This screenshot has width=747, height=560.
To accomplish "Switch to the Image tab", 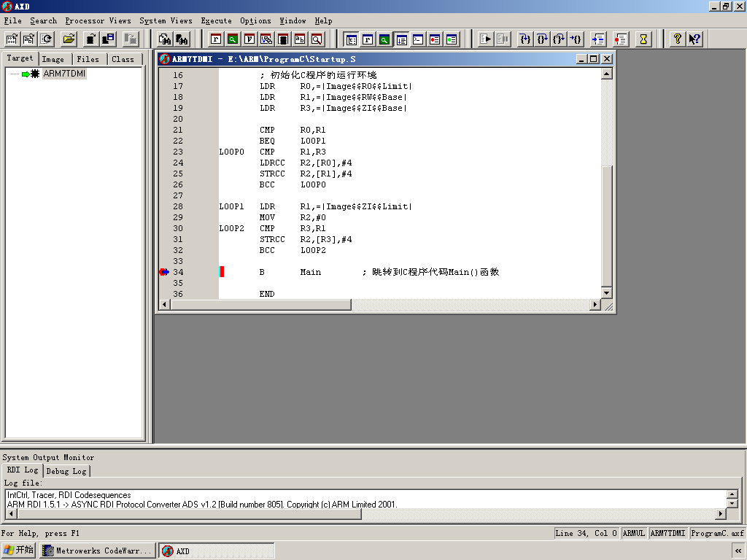I will [53, 59].
